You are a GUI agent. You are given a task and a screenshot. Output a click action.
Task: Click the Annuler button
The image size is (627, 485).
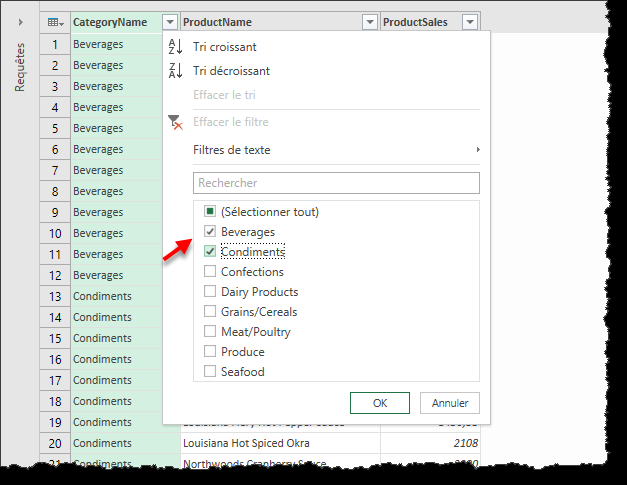[450, 403]
